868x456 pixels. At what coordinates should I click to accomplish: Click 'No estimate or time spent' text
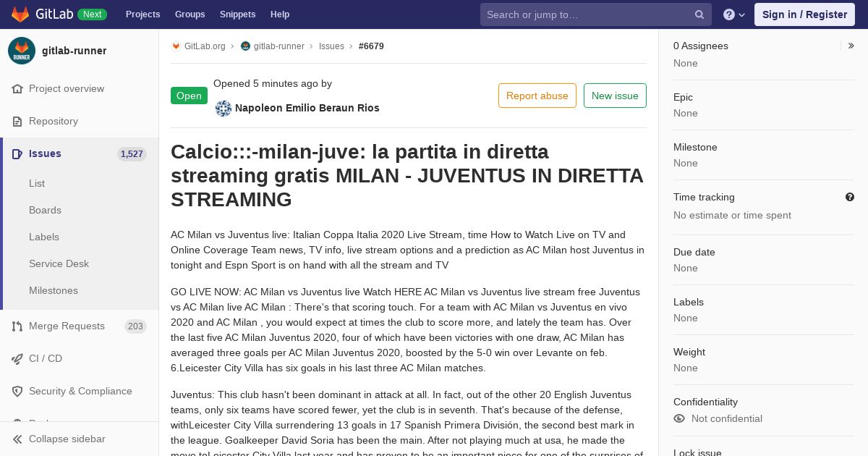point(732,215)
